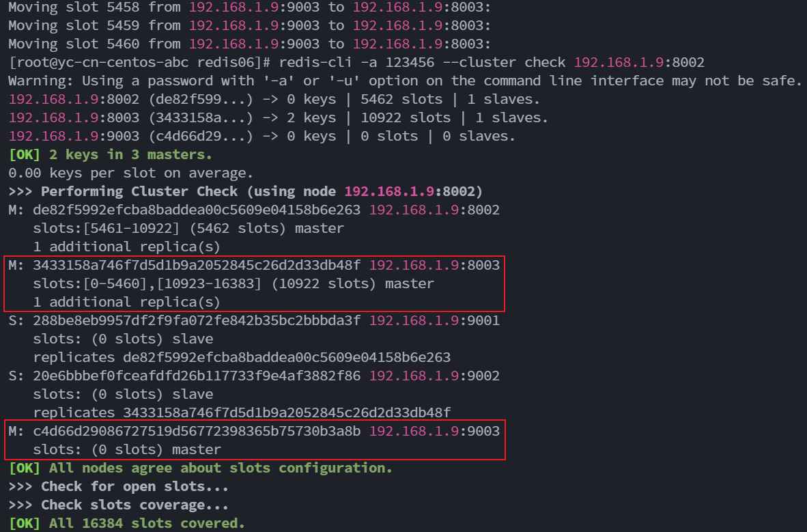Click the 'Performing Cluster Check' heading line
This screenshot has height=532, width=807.
(x=245, y=192)
